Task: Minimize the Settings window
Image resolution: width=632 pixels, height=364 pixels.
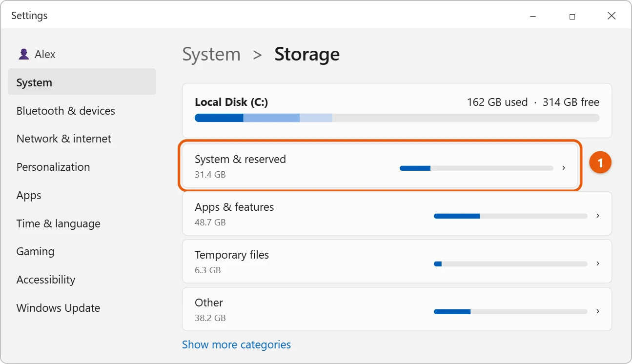Action: click(x=533, y=16)
